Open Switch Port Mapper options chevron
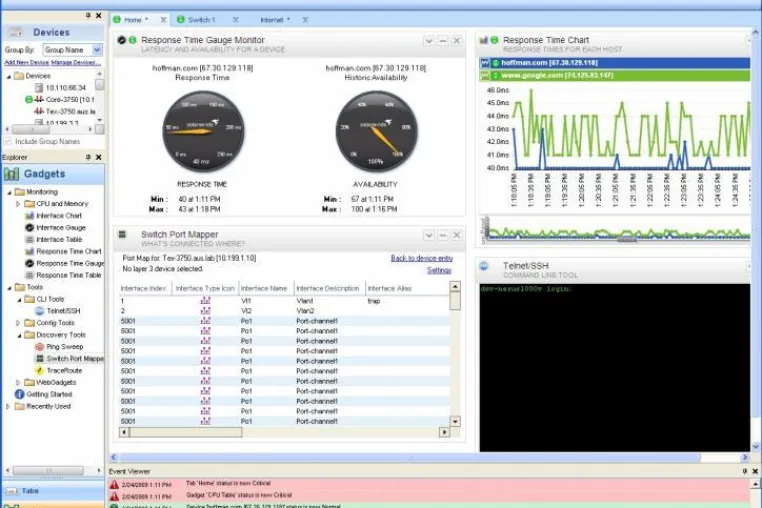 (429, 235)
